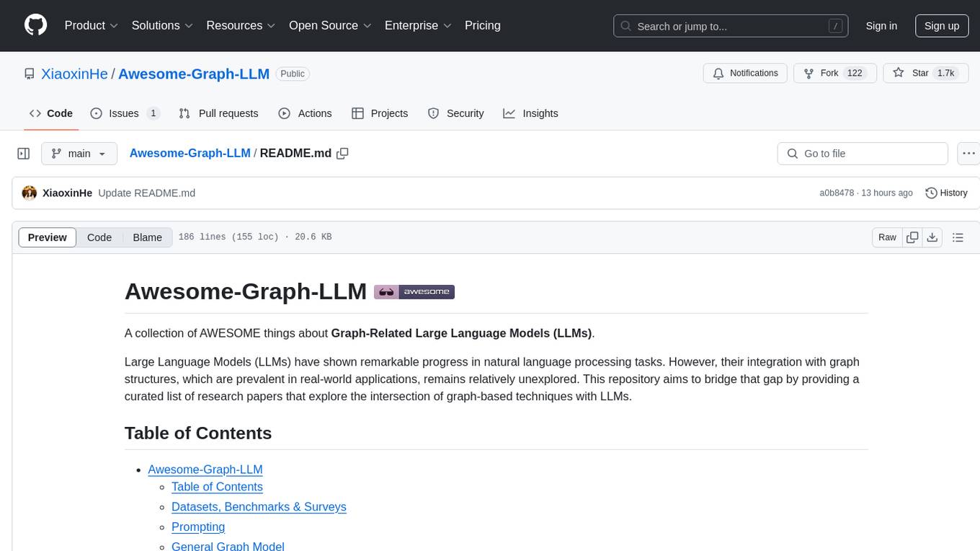The height and width of the screenshot is (551, 980).
Task: Jump to Datasets, Benchmarks & Surveys
Action: (259, 507)
